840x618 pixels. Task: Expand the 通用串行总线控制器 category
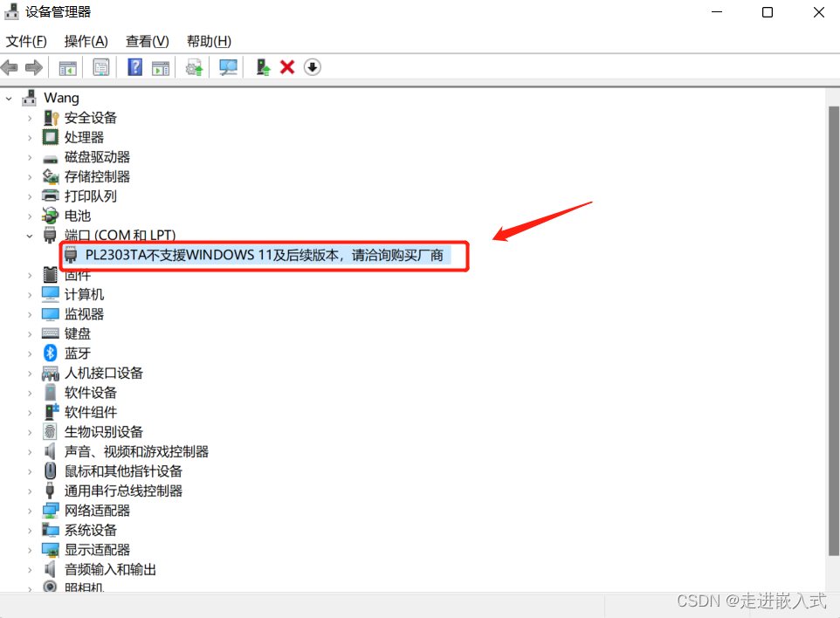(30, 491)
